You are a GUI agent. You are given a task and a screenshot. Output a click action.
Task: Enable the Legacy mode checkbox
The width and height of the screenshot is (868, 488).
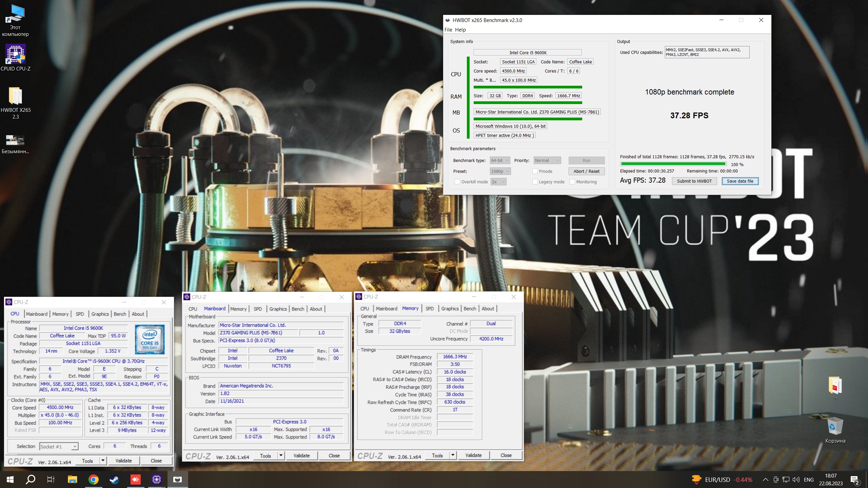pyautogui.click(x=535, y=182)
